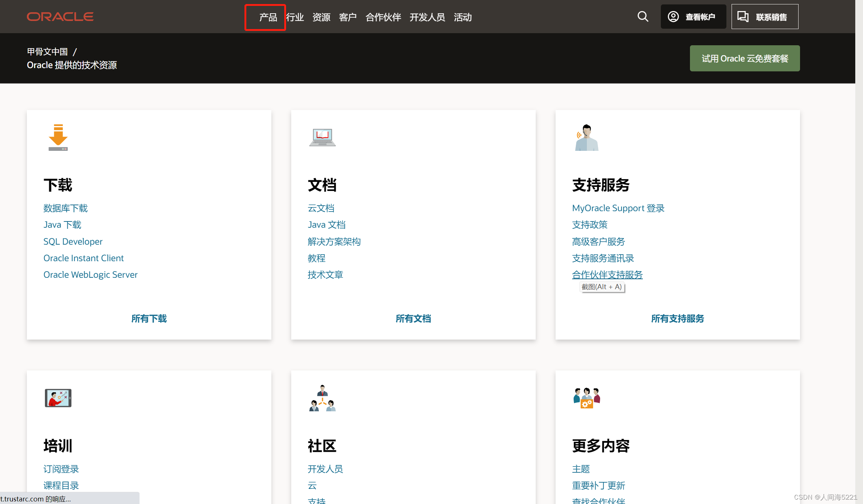This screenshot has height=504, width=863.
Task: Click the team with gears icon
Action: (x=587, y=398)
